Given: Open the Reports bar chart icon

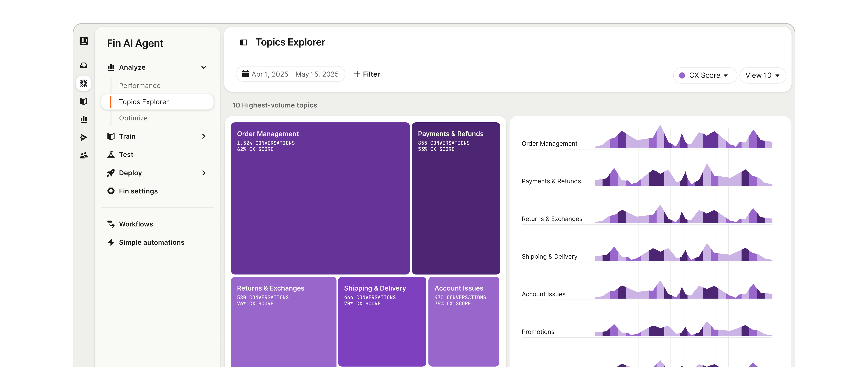Looking at the screenshot, I should tap(84, 119).
